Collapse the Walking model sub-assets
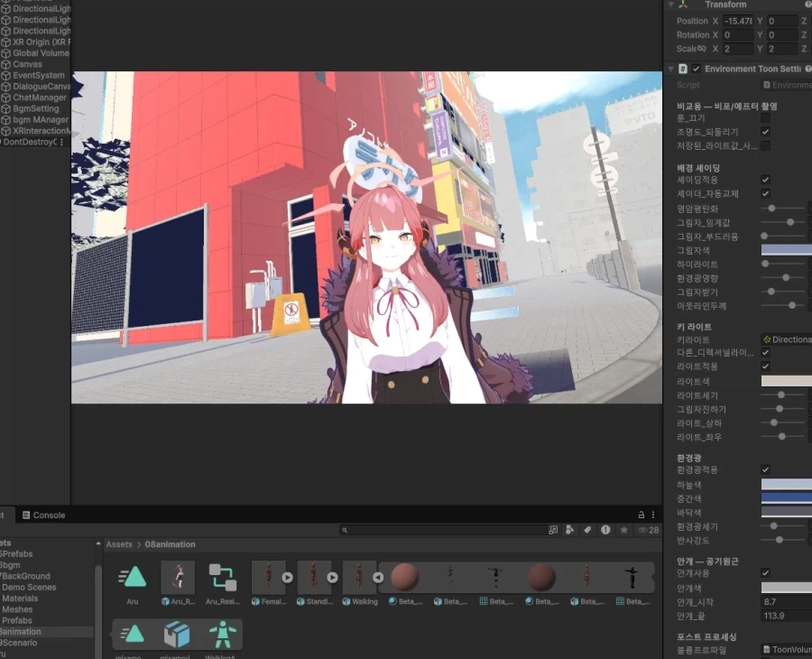 click(x=378, y=577)
